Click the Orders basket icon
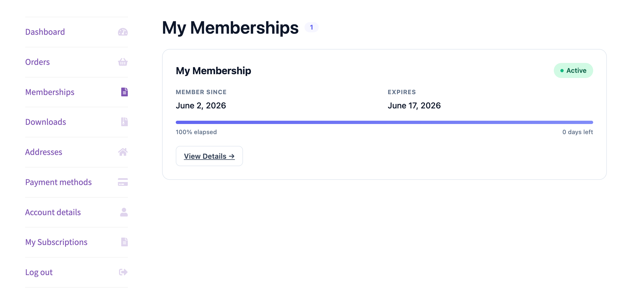Screen dimensions: 644x300 click(x=123, y=62)
